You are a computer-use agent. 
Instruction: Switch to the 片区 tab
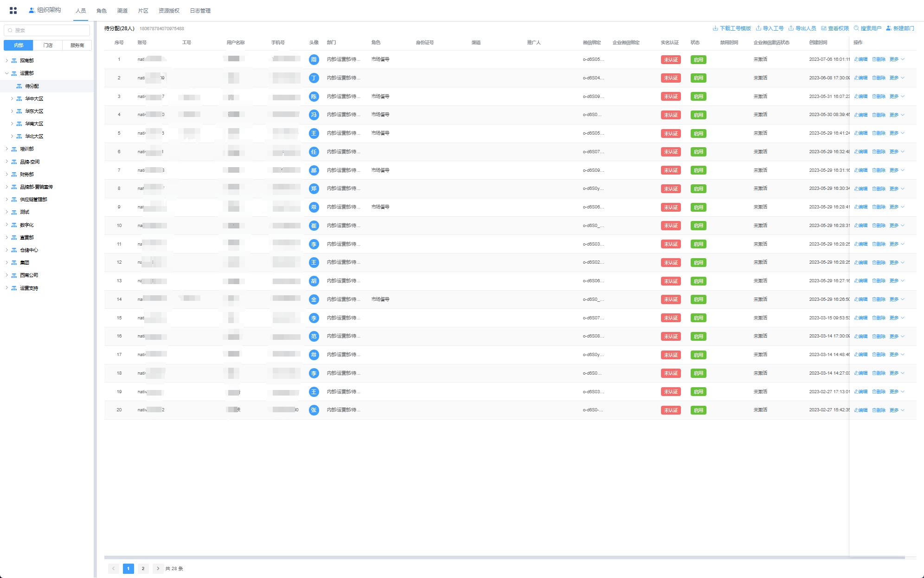coord(143,11)
